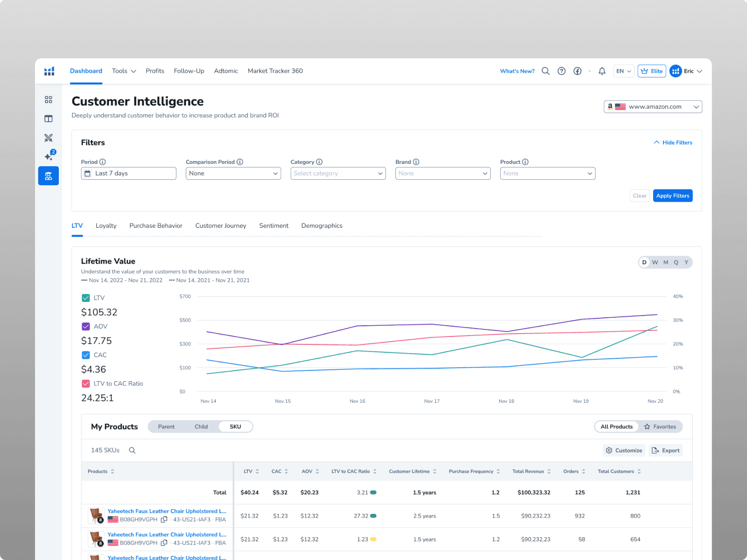
Task: Click the Apply Filters button
Action: tap(673, 196)
